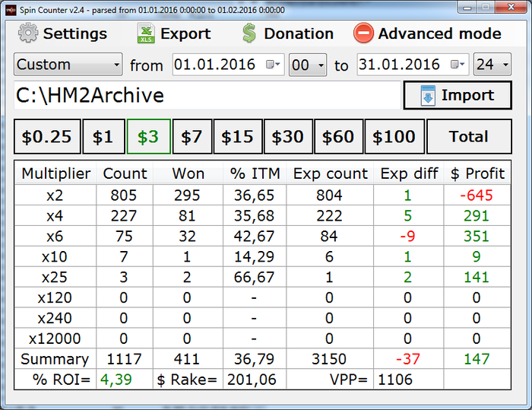Click the Import download arrow icon
Screen dimensions: 532x410
tap(428, 95)
